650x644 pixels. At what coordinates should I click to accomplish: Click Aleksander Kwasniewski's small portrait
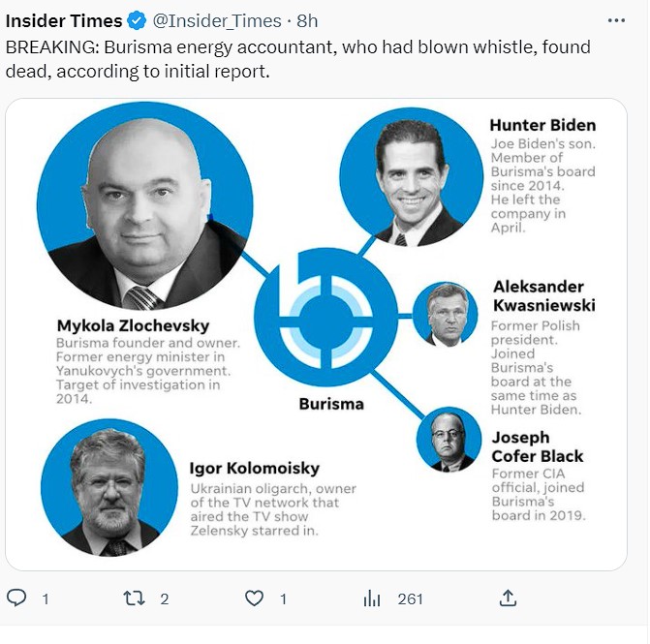tap(446, 314)
